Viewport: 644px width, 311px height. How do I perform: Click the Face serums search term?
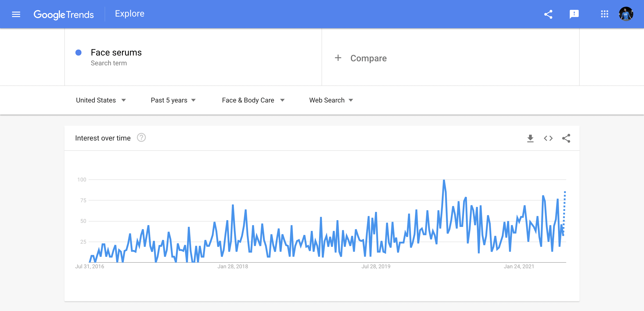pos(116,53)
